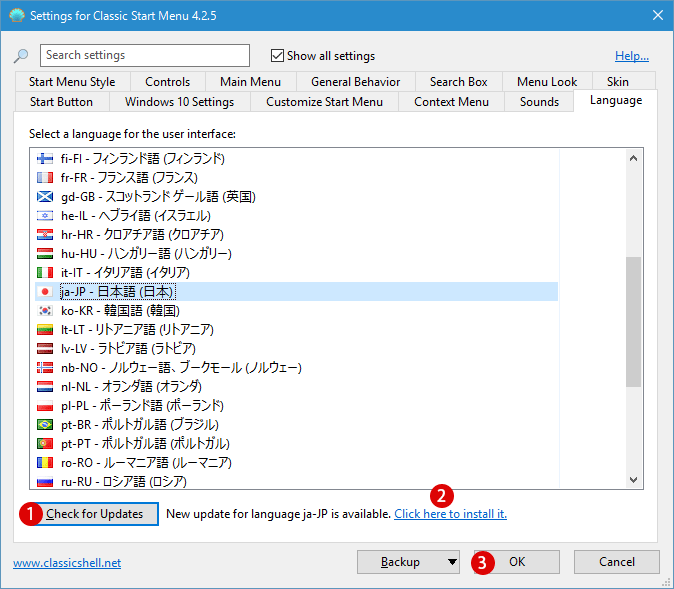This screenshot has height=589, width=674.
Task: Open the Backup dropdown arrow
Action: click(452, 562)
